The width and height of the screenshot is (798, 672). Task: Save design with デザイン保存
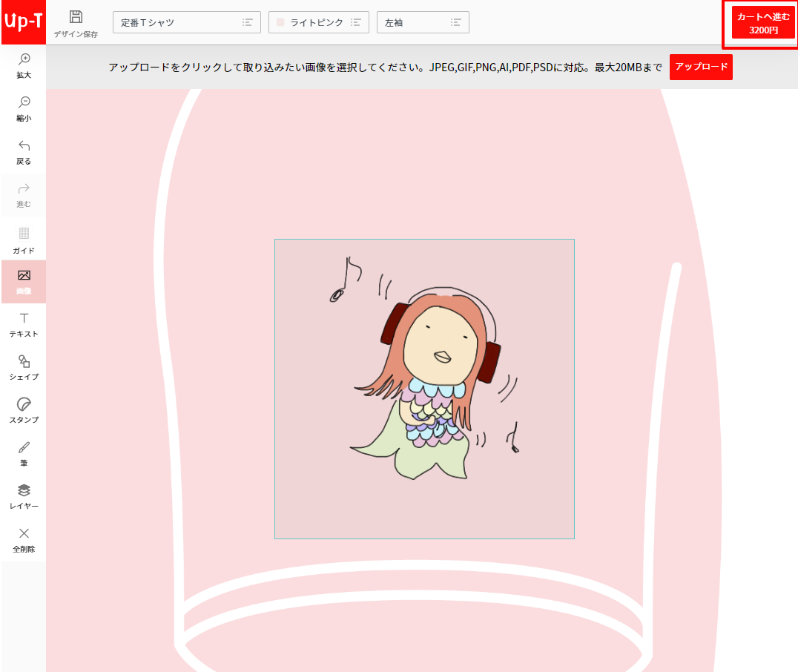pos(76,22)
